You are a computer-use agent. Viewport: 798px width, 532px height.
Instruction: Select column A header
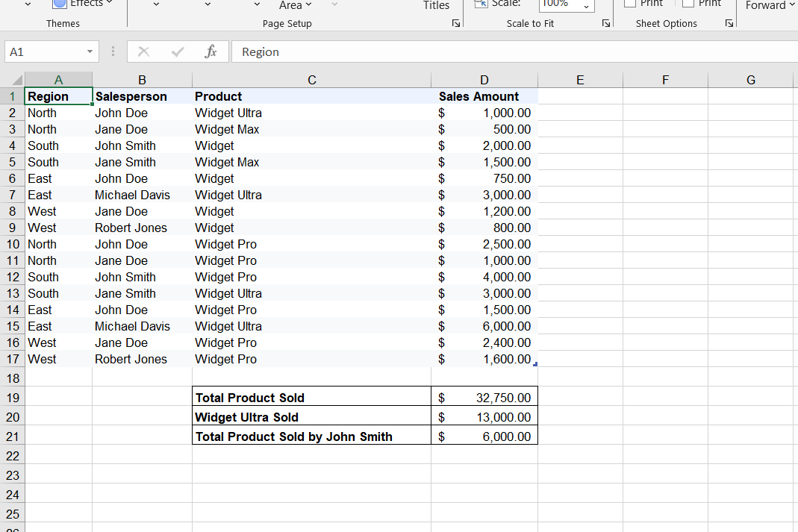pyautogui.click(x=58, y=80)
